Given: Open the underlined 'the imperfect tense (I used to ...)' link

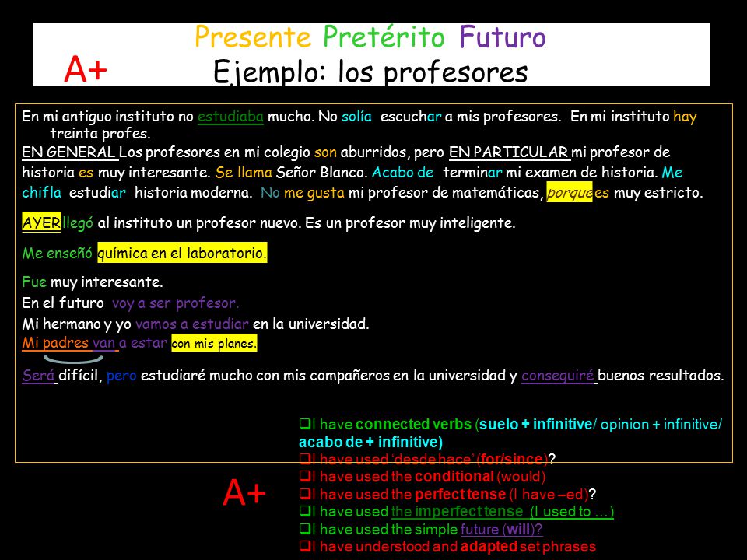Looking at the screenshot, I should (x=503, y=512).
